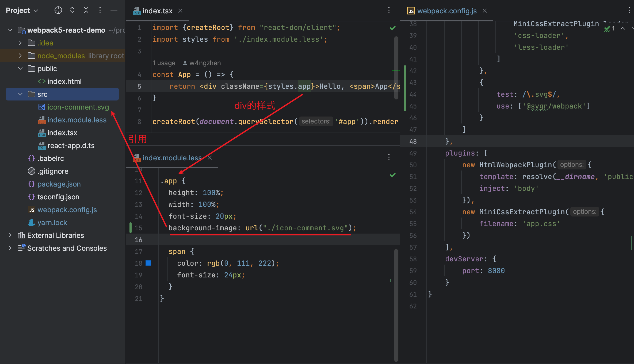Click the green checkmark icon on index.module.less
This screenshot has height=364, width=634.
click(x=393, y=175)
